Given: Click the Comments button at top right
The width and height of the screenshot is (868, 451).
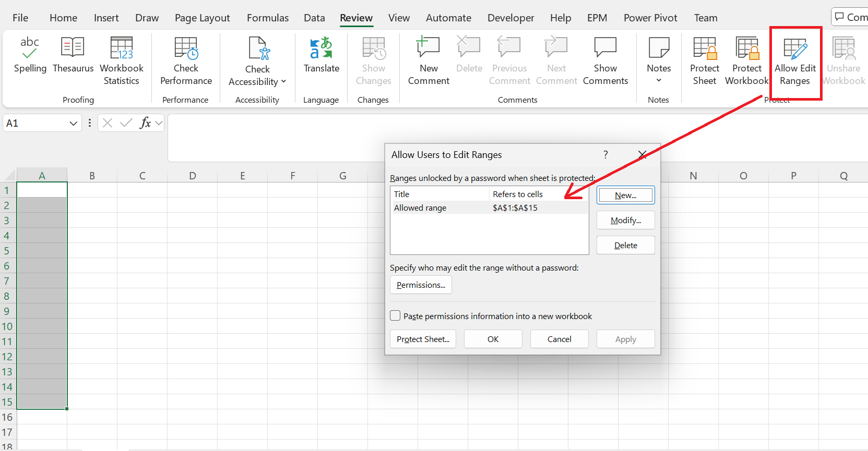Looking at the screenshot, I should pyautogui.click(x=850, y=17).
